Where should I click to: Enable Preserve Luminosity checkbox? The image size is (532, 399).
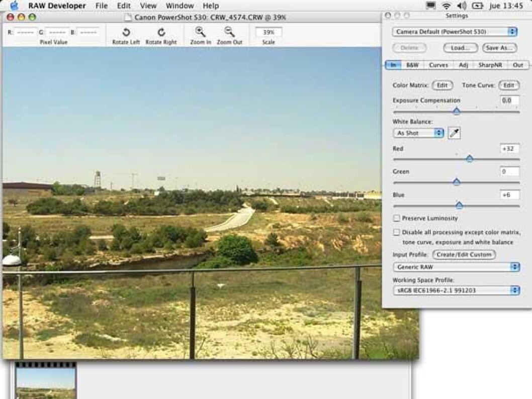tap(396, 218)
